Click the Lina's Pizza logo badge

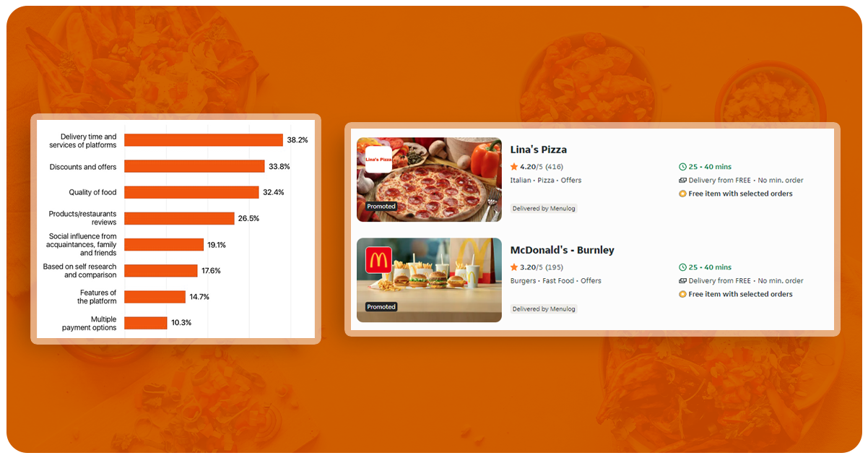point(378,159)
